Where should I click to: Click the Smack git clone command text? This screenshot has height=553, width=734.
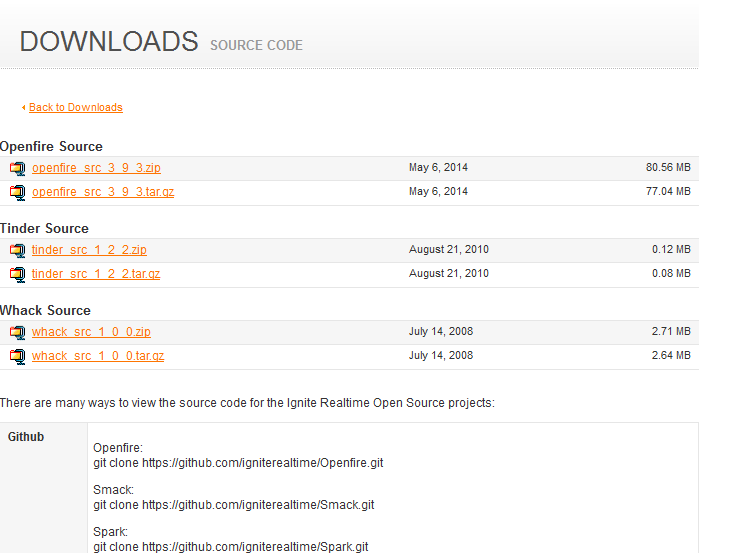[x=234, y=505]
